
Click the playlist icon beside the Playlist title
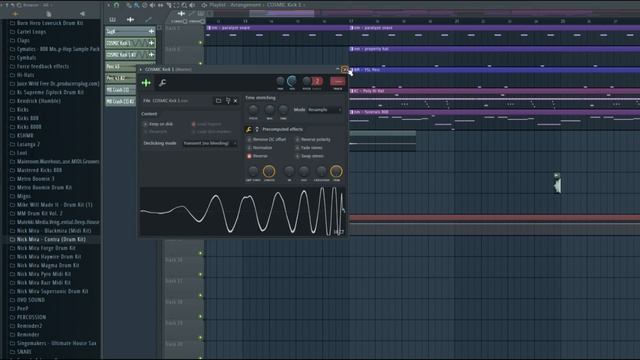[204, 5]
